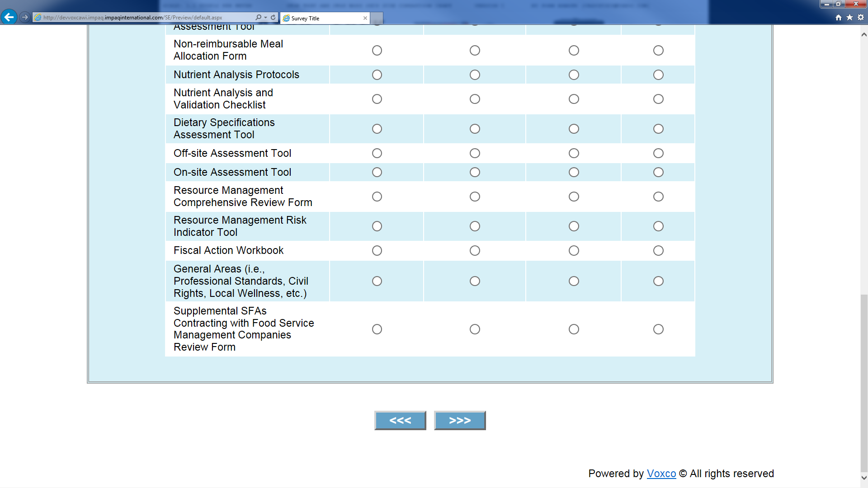Screen dimensions: 868x488
Task: Select last radio for Fiscal Action Workbook
Action: (x=658, y=251)
